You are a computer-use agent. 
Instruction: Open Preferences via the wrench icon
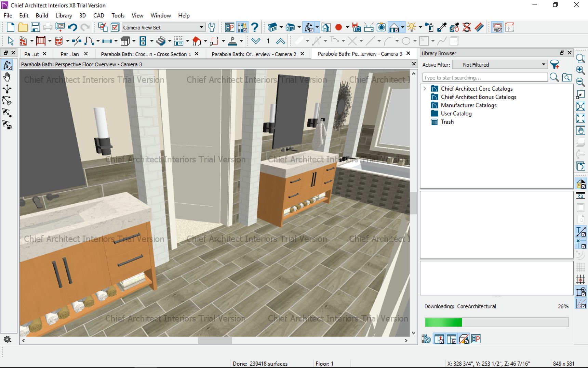pos(212,27)
